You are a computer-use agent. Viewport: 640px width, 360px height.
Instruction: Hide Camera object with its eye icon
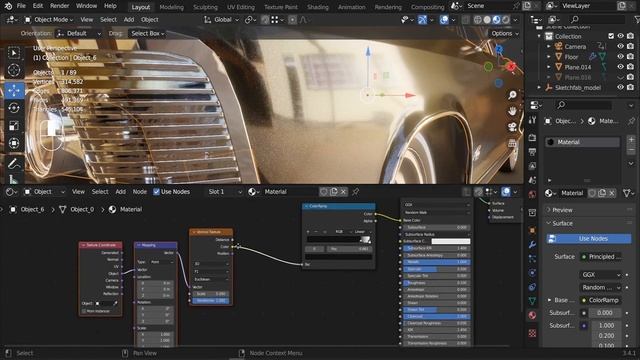620,47
